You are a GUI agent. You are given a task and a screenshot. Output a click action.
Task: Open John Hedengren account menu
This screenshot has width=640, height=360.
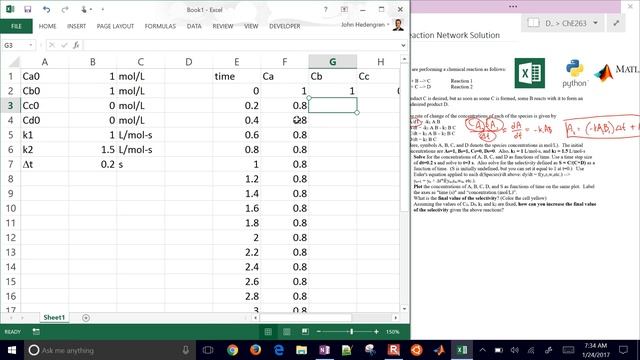[x=365, y=25]
